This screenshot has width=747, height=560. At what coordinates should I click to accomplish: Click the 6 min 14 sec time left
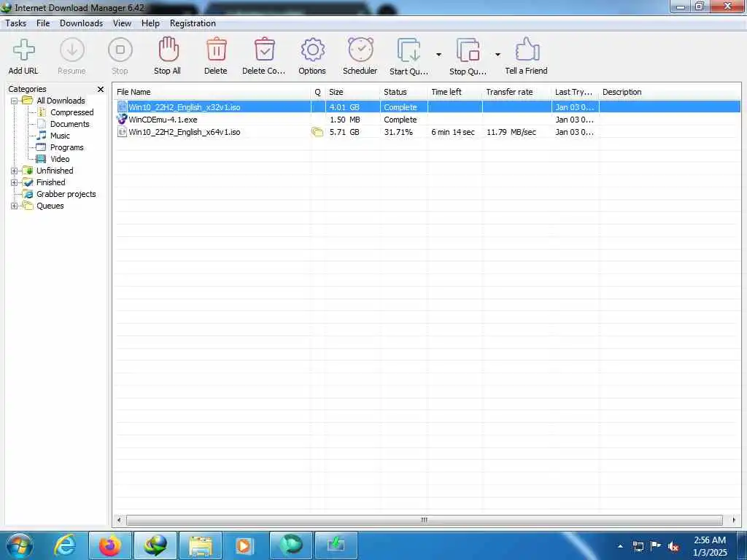click(453, 133)
